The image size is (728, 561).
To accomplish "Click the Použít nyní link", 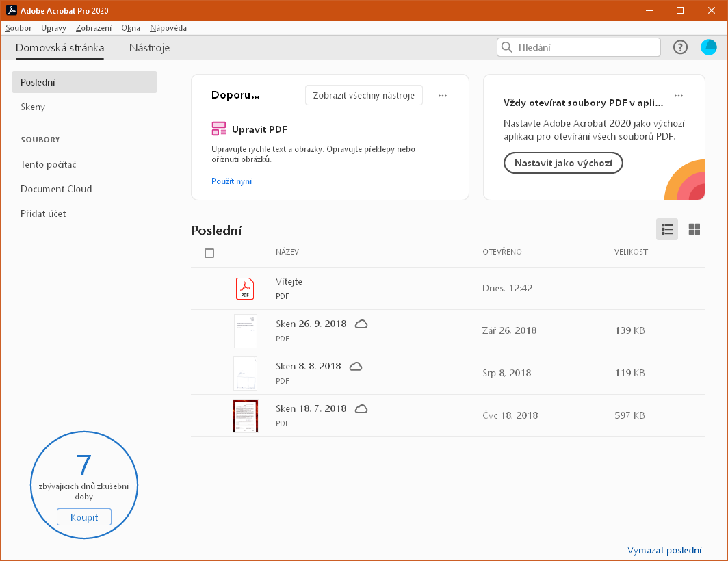I will click(231, 181).
